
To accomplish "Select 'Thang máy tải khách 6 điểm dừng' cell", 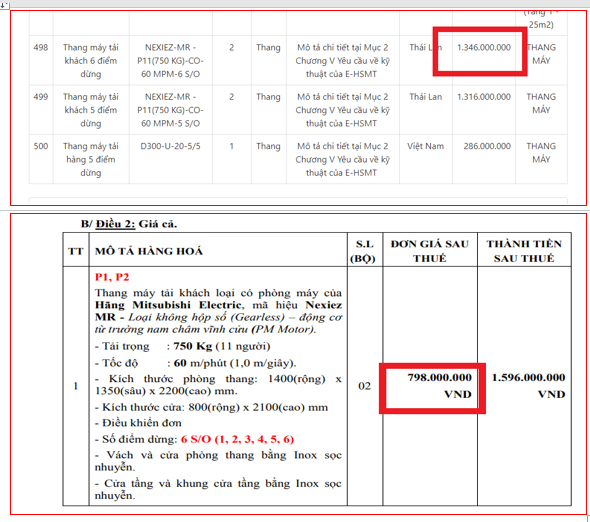I will coord(91,61).
